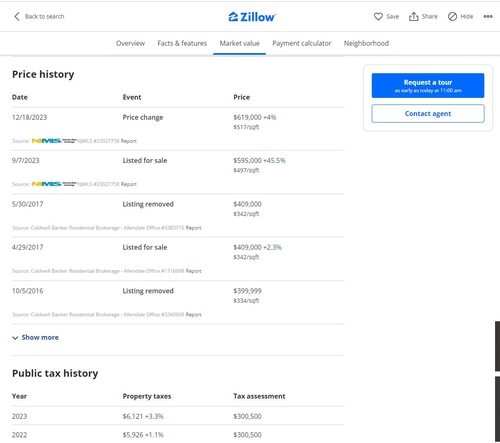The image size is (500, 443).
Task: Expand price history with Show more
Action: (40, 337)
